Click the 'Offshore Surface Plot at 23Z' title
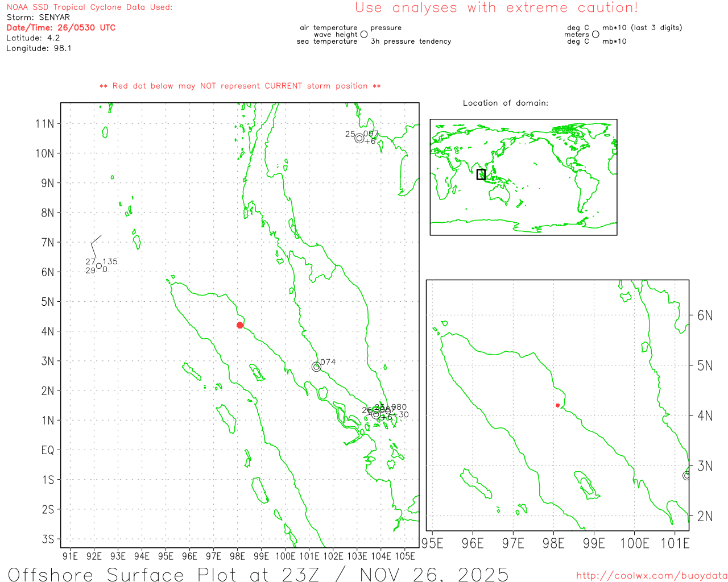Viewport: 728px width, 582px height. tap(258, 574)
